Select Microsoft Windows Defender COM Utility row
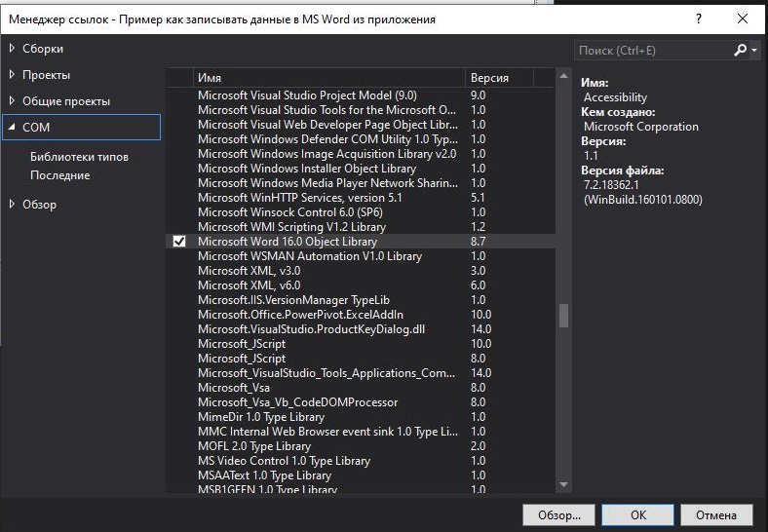Image resolution: width=768 pixels, height=532 pixels. point(361,139)
